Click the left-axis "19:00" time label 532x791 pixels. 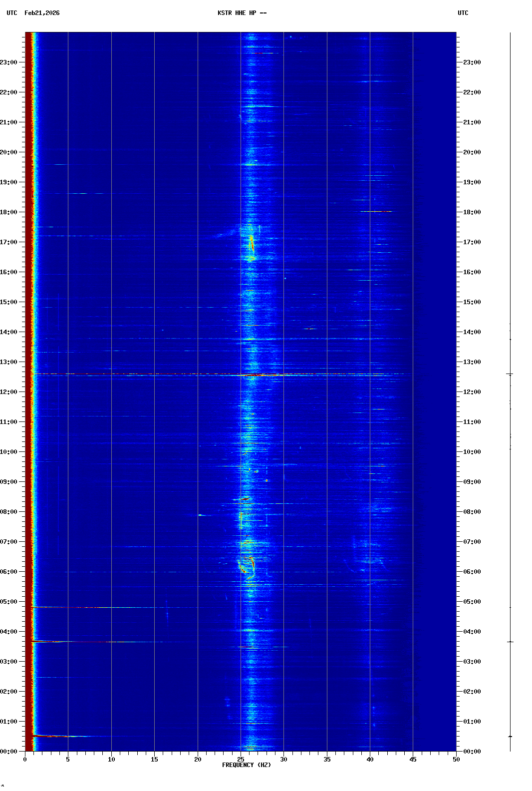click(8, 182)
